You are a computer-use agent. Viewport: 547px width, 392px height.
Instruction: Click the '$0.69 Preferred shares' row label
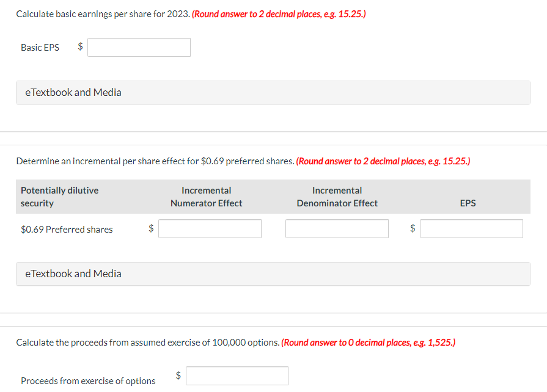coord(67,229)
